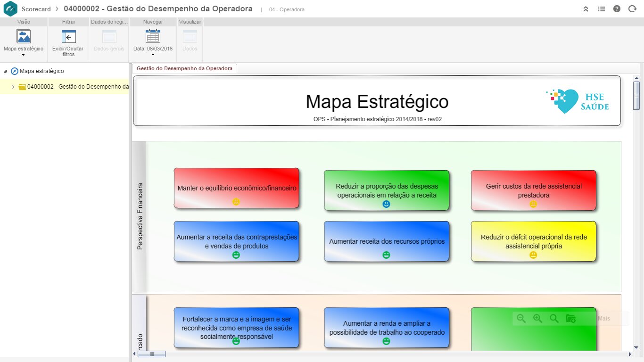Refresh the page with circular arrow icon

632,9
